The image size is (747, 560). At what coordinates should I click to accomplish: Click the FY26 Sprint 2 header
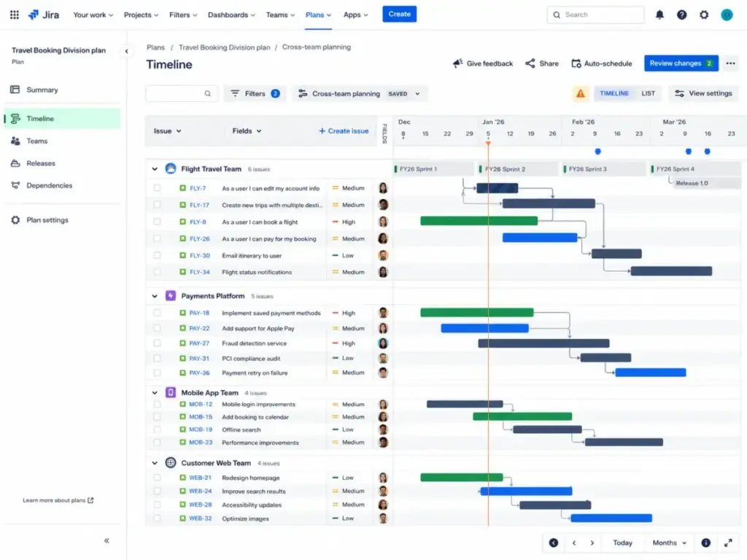point(518,169)
